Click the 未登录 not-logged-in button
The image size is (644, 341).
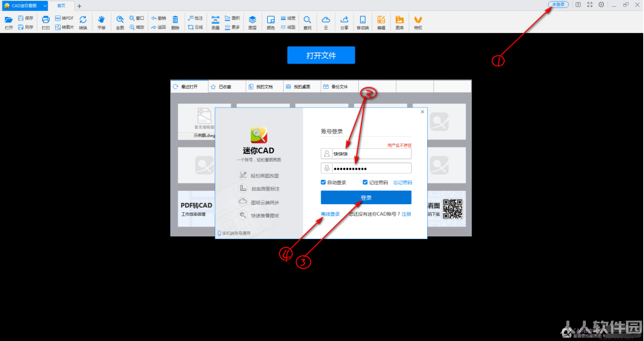click(x=558, y=5)
